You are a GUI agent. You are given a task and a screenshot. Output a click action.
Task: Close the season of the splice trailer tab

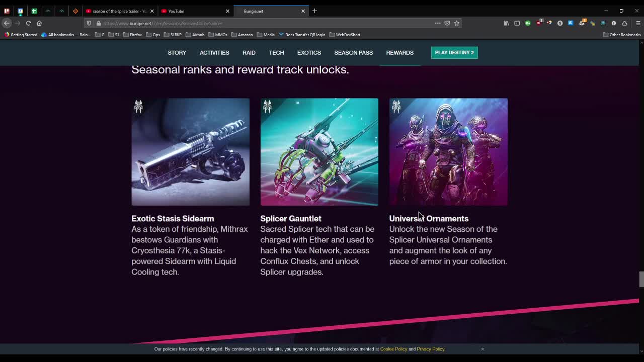pos(152,11)
